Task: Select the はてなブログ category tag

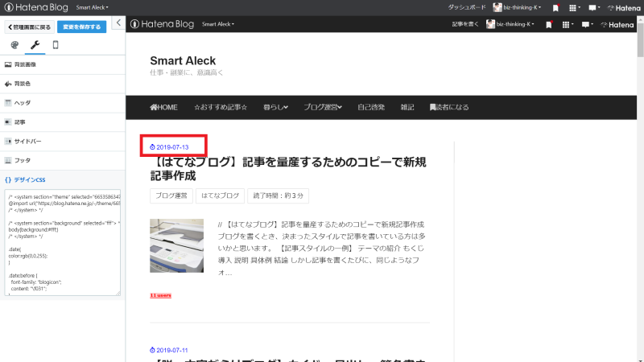Action: [x=220, y=195]
